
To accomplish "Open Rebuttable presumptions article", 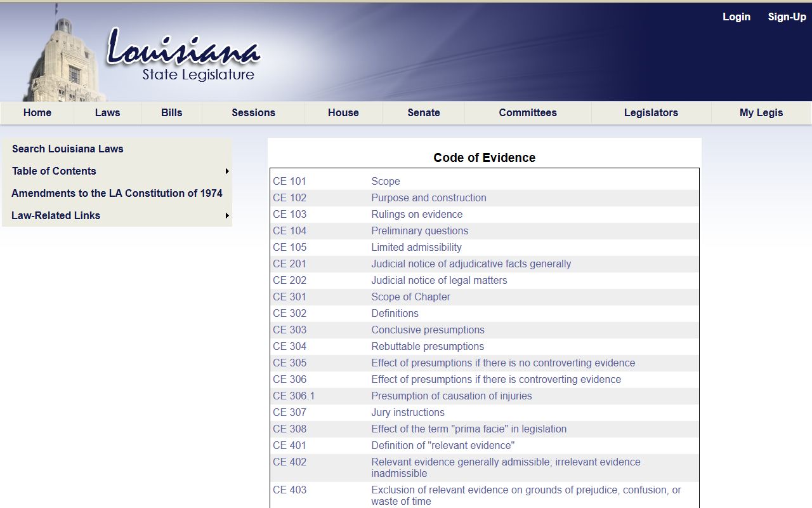I will (428, 347).
